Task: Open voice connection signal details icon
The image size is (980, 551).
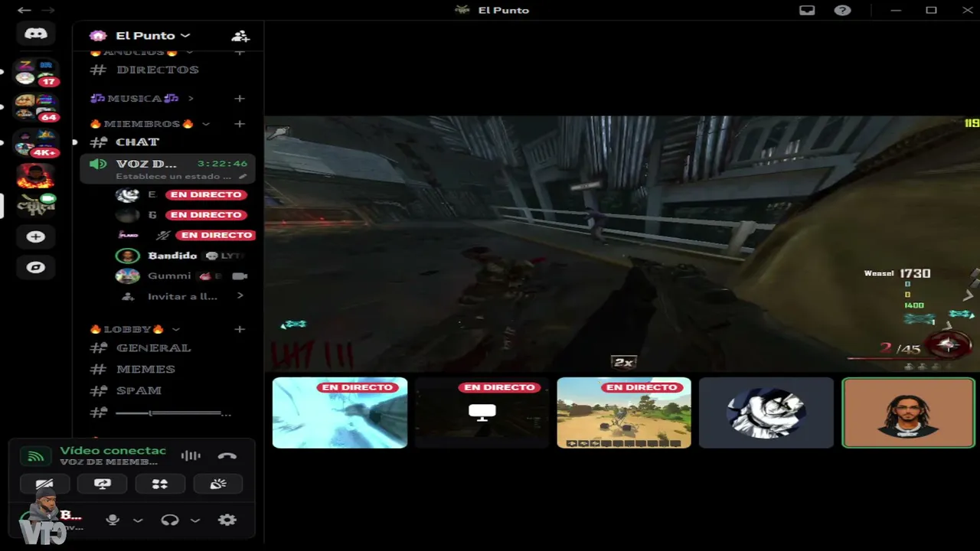Action: 35,456
